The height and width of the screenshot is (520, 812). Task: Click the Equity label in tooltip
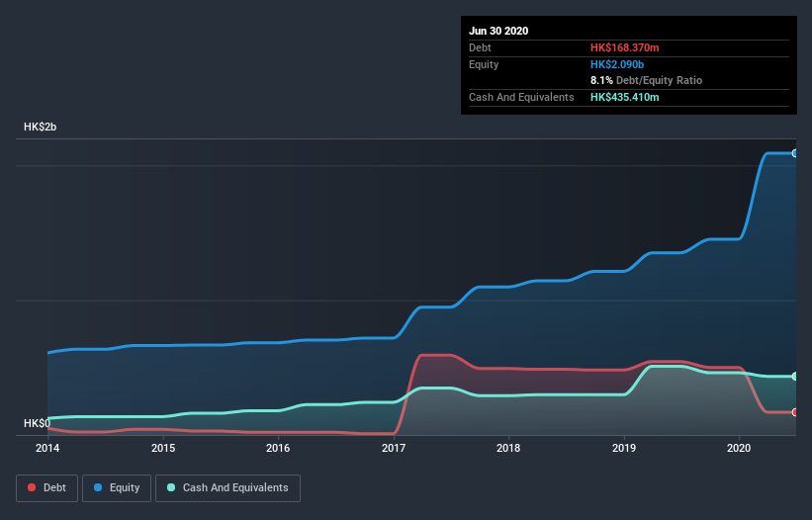(484, 64)
